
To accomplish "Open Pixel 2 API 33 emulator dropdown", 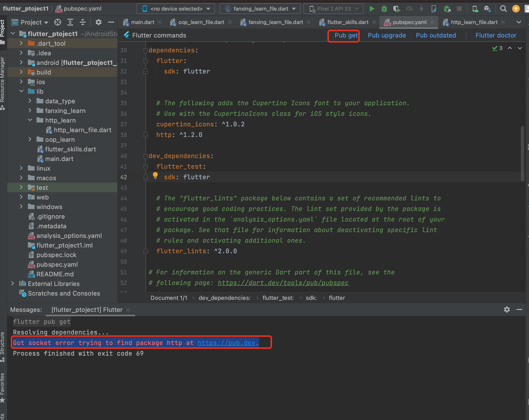I will [334, 9].
